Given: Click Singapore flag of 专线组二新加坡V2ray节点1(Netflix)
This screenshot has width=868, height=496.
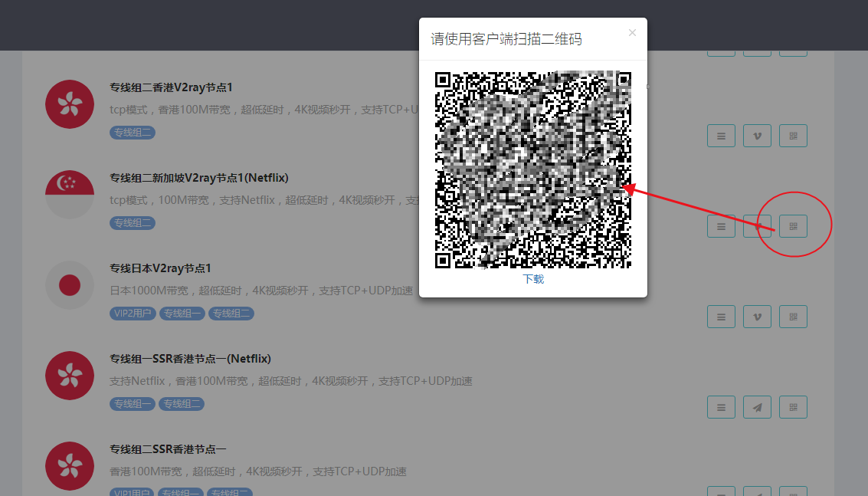Looking at the screenshot, I should pyautogui.click(x=70, y=195).
